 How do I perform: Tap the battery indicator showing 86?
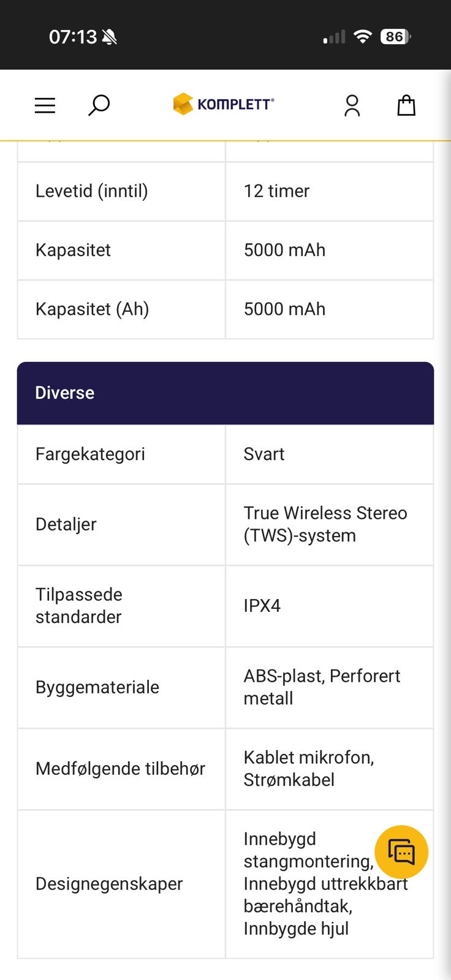point(395,37)
